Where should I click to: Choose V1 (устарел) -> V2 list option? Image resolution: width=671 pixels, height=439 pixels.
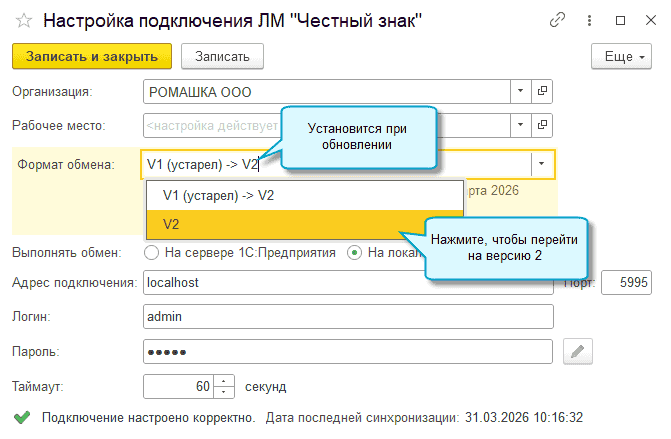(305, 196)
